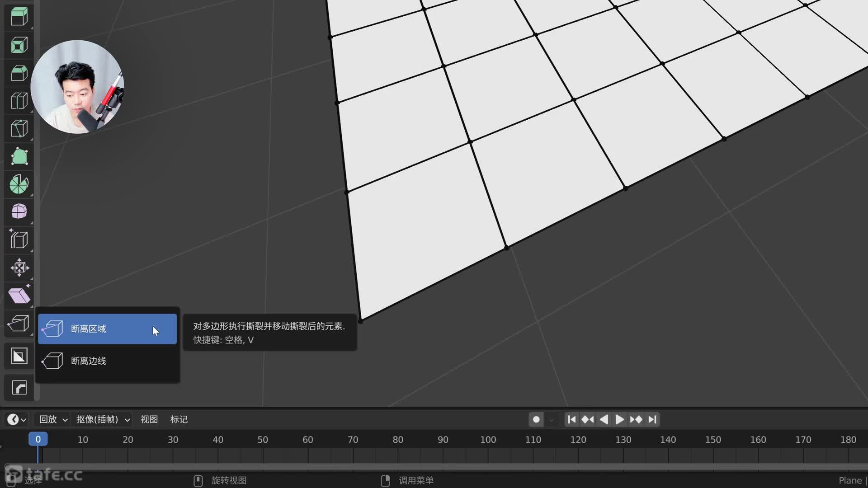This screenshot has width=868, height=488.
Task: Toggle the auto keying record button
Action: click(536, 420)
